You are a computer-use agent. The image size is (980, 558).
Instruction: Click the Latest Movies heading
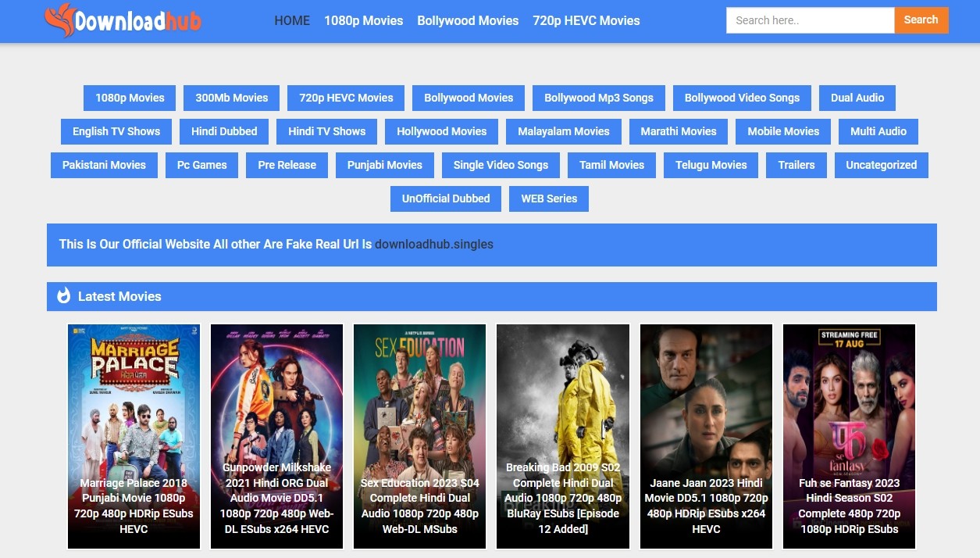pyautogui.click(x=119, y=296)
